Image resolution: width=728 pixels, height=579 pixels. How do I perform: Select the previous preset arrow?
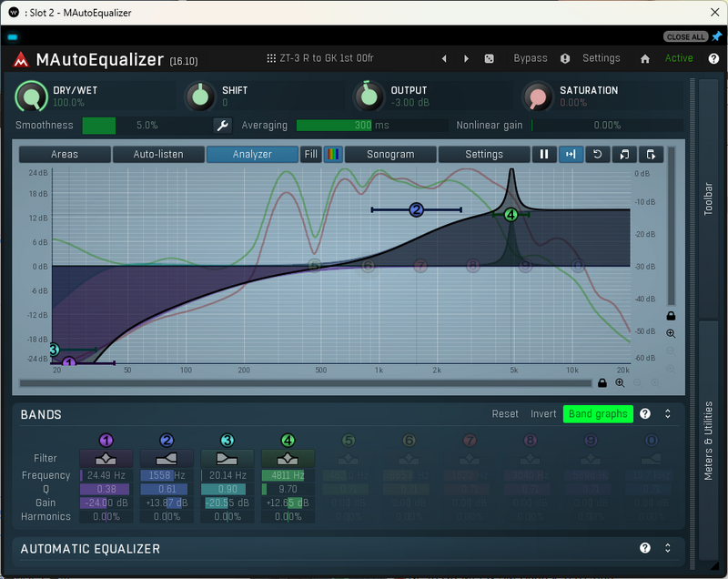tap(444, 58)
